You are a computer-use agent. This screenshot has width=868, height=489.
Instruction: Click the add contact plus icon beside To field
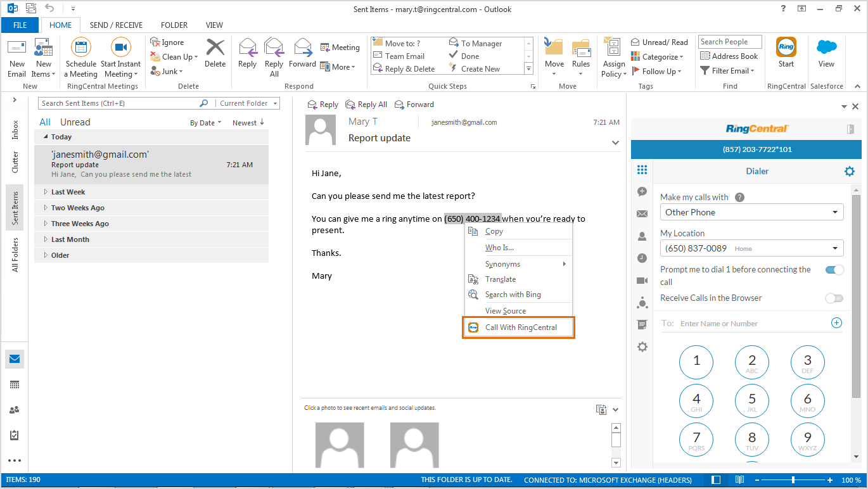tap(836, 323)
